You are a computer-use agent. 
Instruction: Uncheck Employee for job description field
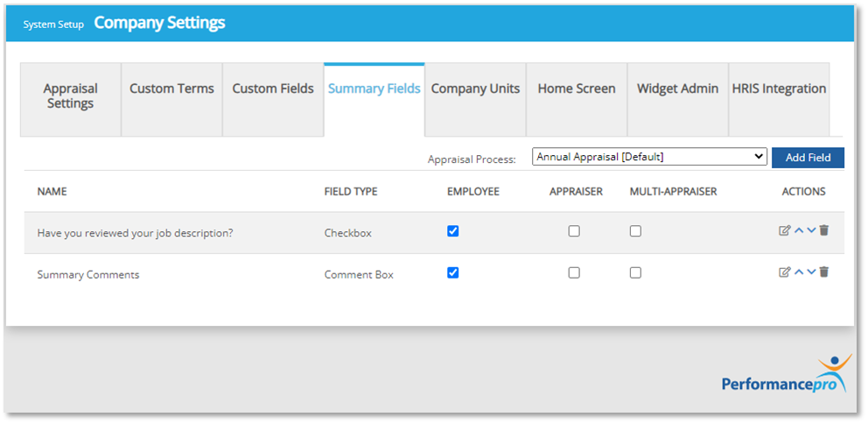[x=452, y=231]
